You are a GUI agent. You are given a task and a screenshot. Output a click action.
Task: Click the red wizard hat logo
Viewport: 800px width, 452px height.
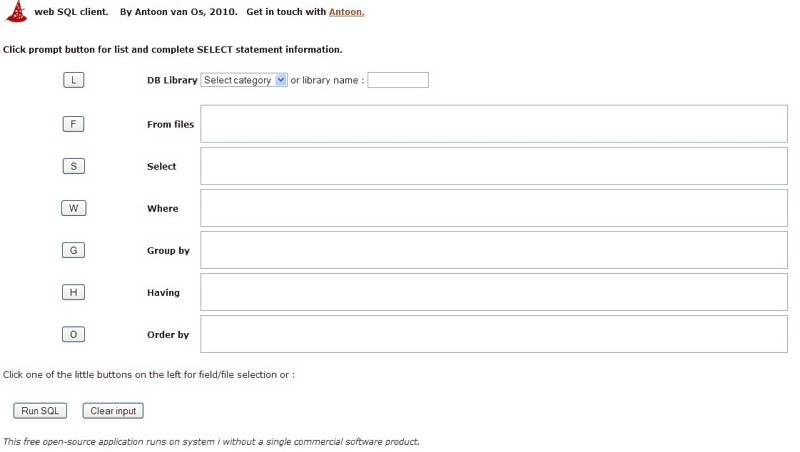(16, 11)
